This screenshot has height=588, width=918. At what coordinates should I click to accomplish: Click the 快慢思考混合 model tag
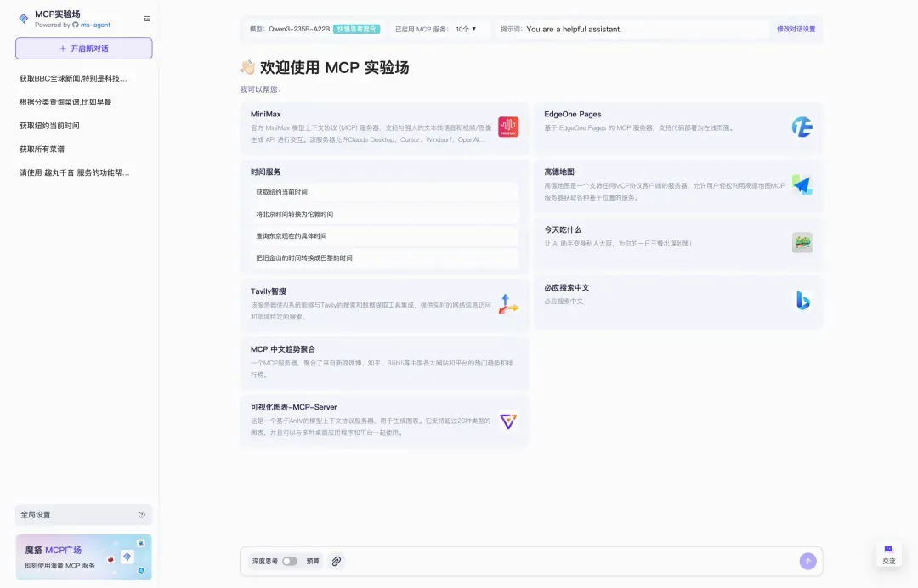coord(356,29)
